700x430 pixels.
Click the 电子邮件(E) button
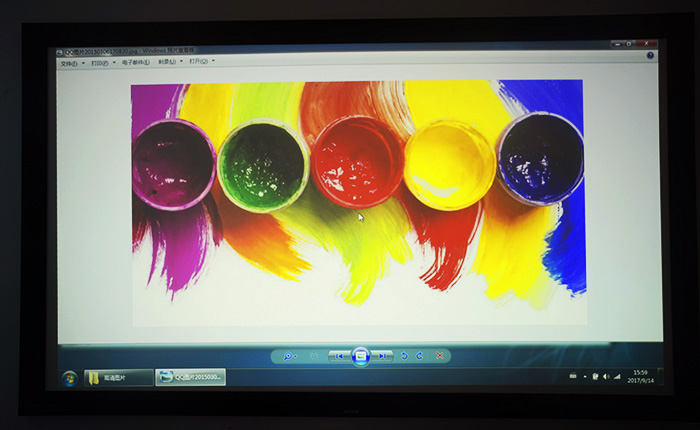coord(136,62)
